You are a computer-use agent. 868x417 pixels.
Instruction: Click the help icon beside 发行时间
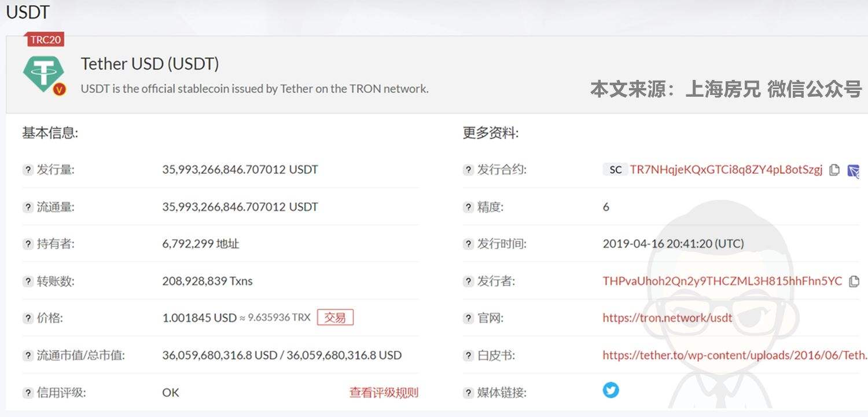point(468,244)
